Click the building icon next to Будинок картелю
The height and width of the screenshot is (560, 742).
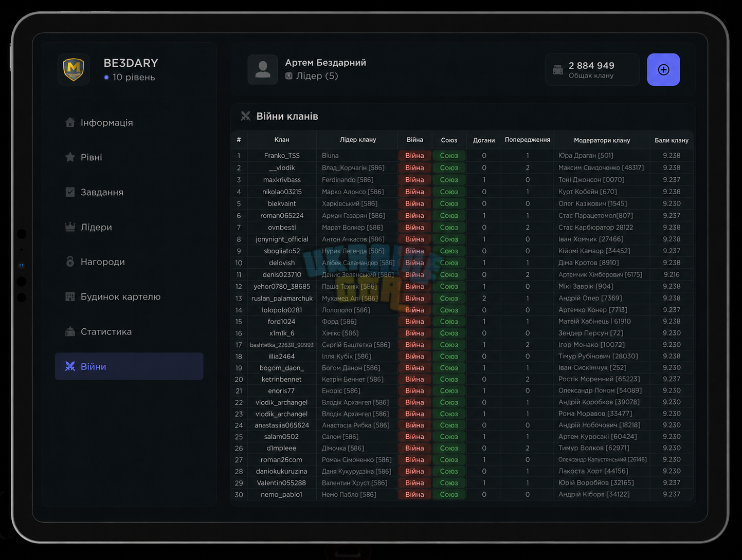click(70, 296)
